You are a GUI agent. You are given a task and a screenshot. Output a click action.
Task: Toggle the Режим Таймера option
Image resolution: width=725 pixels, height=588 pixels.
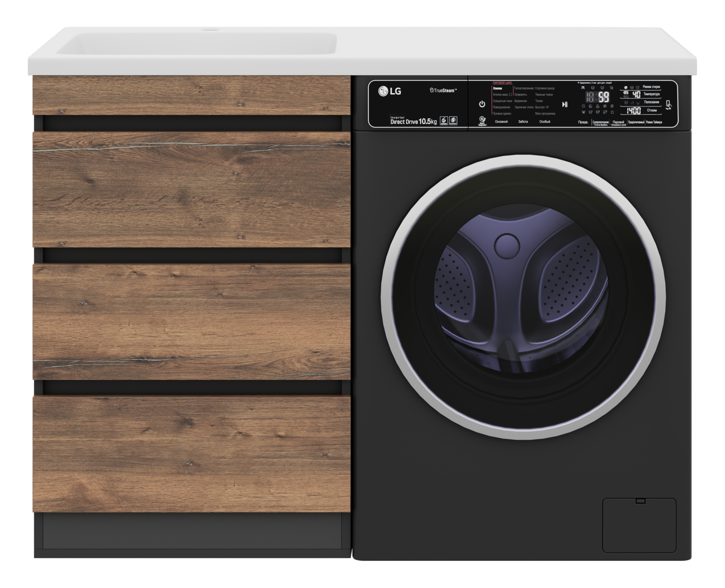(654, 122)
